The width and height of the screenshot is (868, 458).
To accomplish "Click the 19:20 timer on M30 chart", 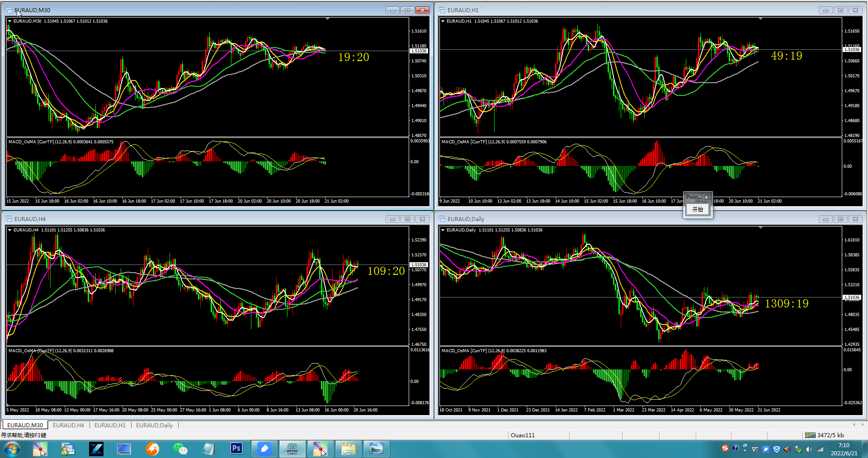I will (354, 57).
